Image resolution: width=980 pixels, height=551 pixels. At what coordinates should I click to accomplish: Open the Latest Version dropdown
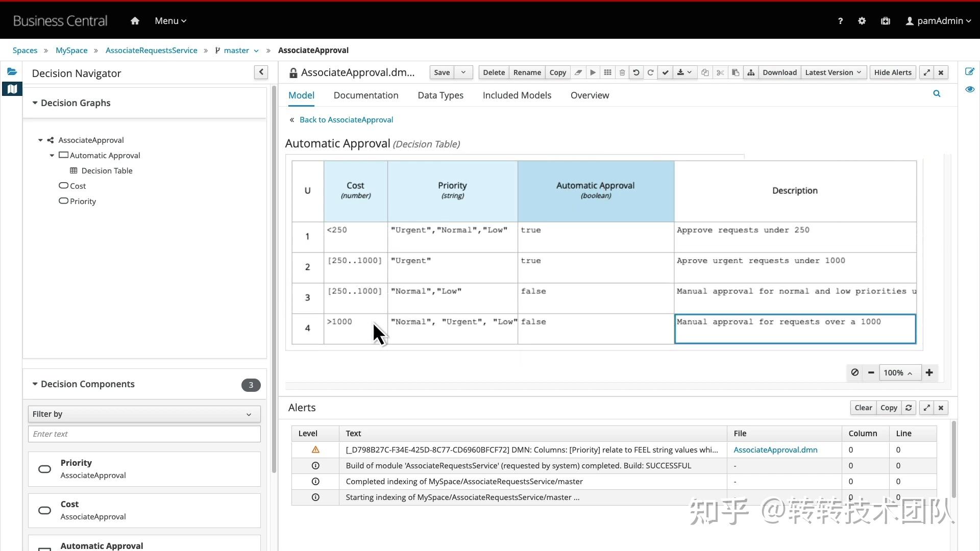(833, 72)
